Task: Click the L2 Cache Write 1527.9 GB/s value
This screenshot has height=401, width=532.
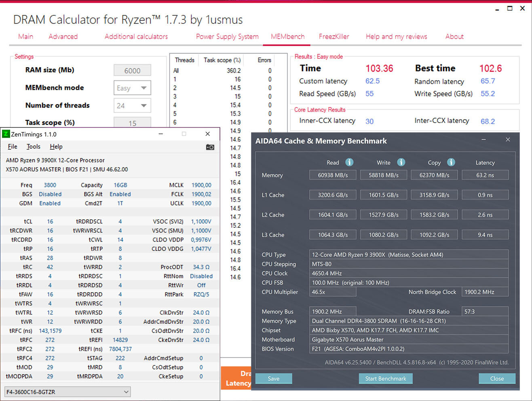Action: point(384,215)
